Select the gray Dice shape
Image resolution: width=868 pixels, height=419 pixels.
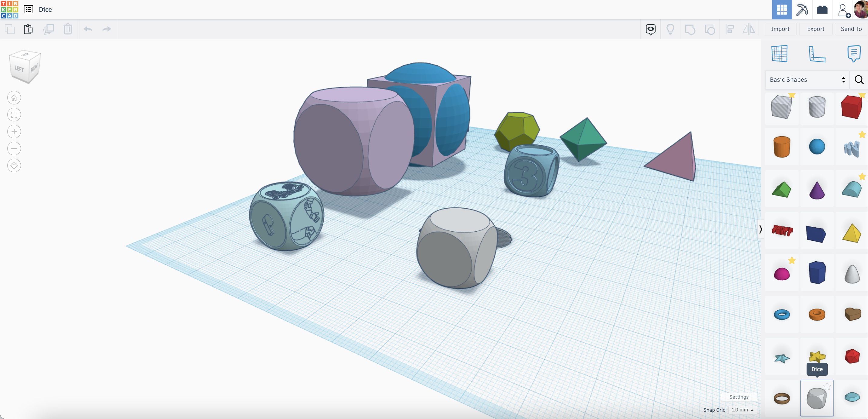[817, 398]
